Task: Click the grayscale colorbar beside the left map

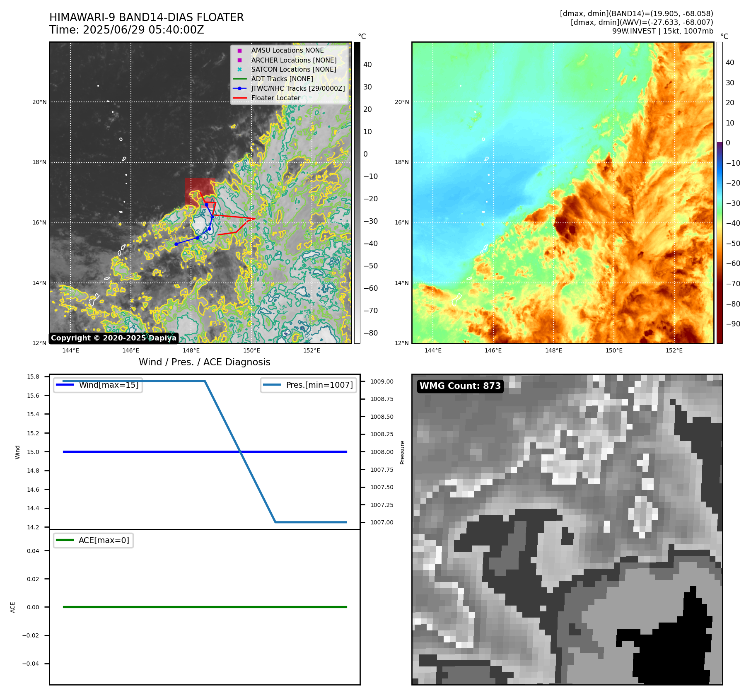Action: 357,193
